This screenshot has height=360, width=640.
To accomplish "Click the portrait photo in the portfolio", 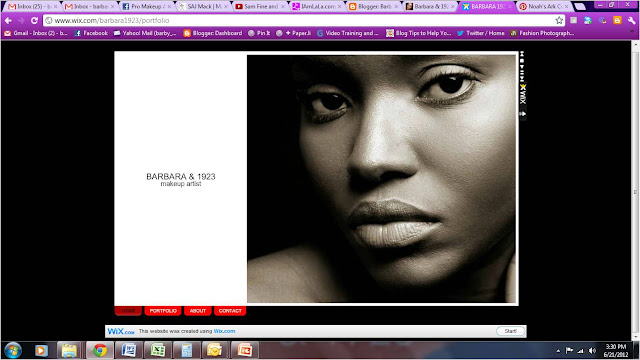I will (x=381, y=179).
